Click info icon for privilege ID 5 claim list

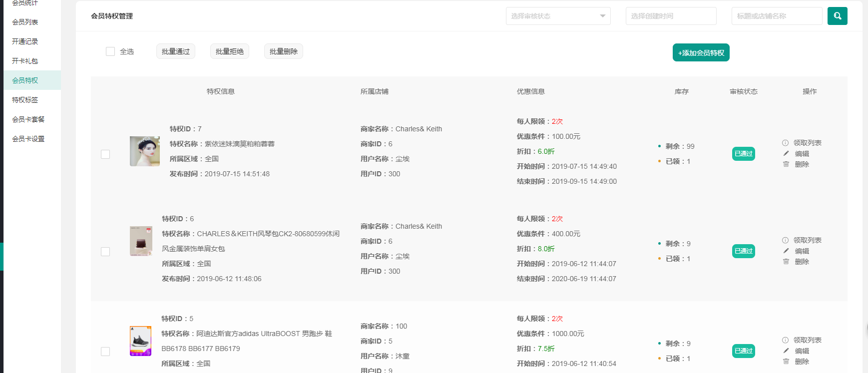785,340
